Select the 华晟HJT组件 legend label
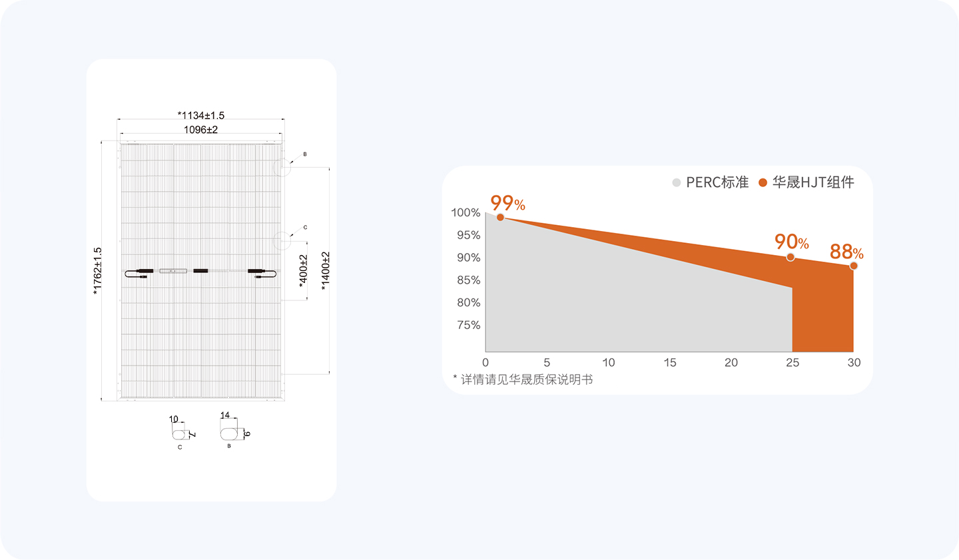959x560 pixels. tap(813, 182)
